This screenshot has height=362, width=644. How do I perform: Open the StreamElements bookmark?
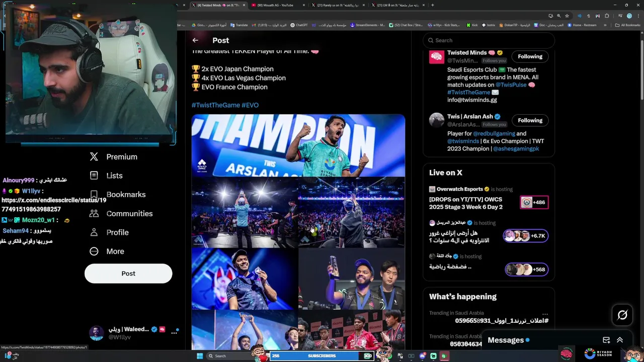click(367, 25)
